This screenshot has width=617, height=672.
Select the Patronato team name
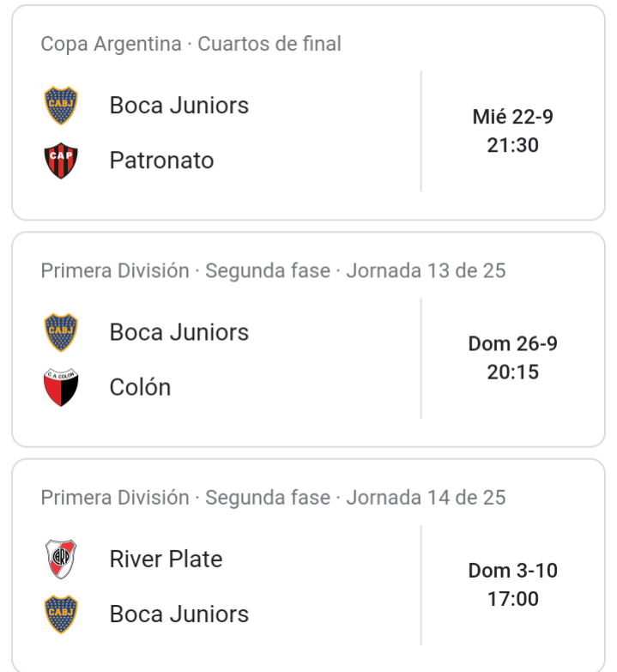[161, 160]
